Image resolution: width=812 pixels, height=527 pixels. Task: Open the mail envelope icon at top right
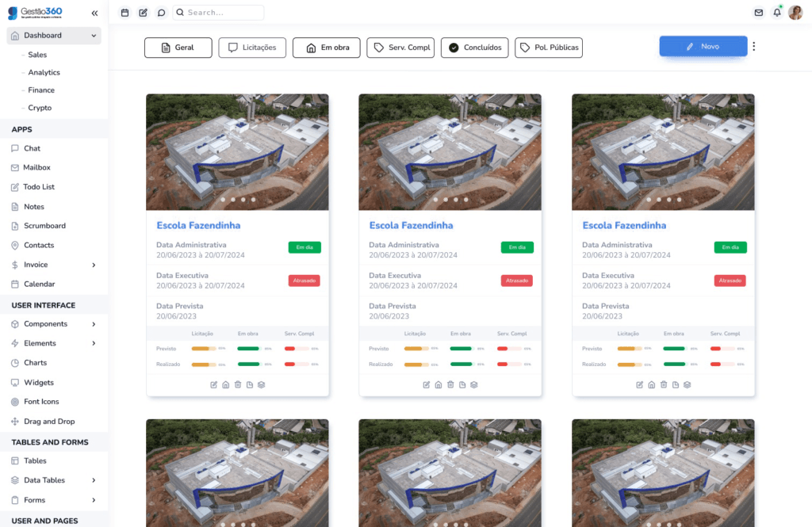(759, 13)
